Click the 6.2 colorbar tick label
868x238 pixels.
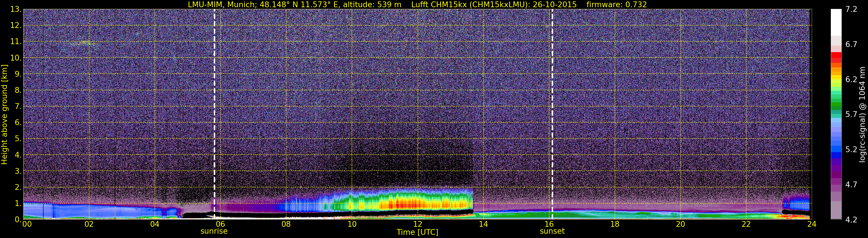[x=851, y=80]
